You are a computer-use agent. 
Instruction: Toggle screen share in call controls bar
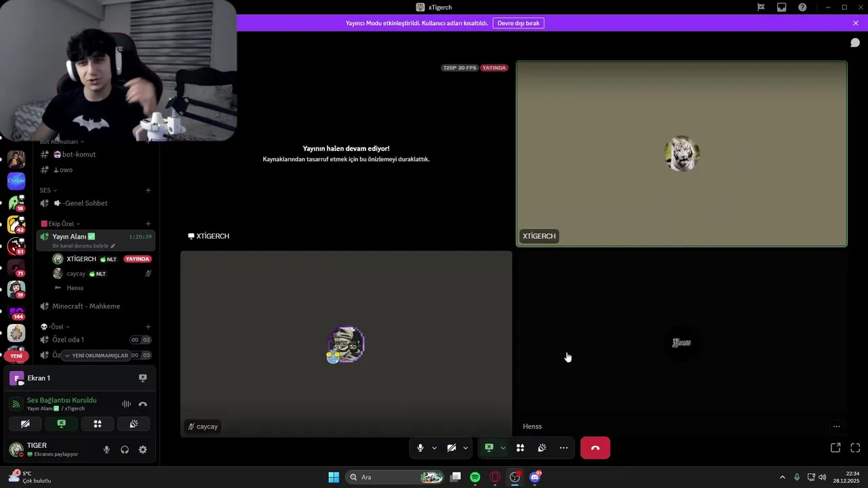click(489, 448)
